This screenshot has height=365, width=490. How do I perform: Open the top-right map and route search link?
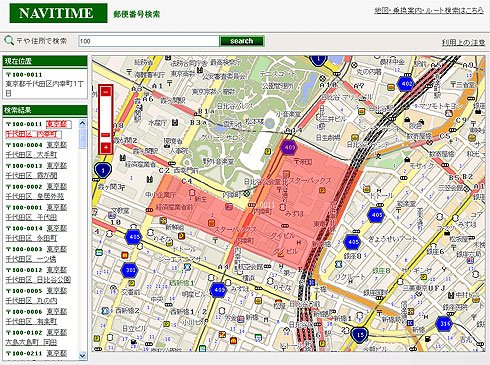429,10
